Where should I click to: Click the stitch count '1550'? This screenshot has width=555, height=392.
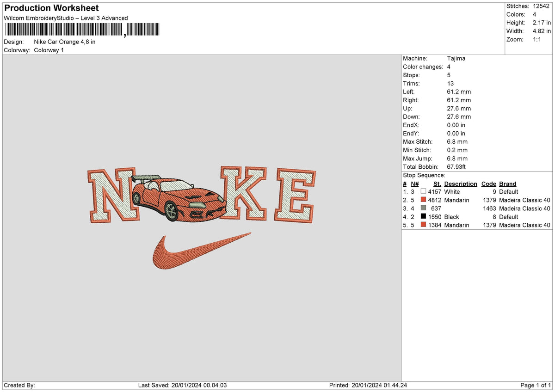click(434, 216)
